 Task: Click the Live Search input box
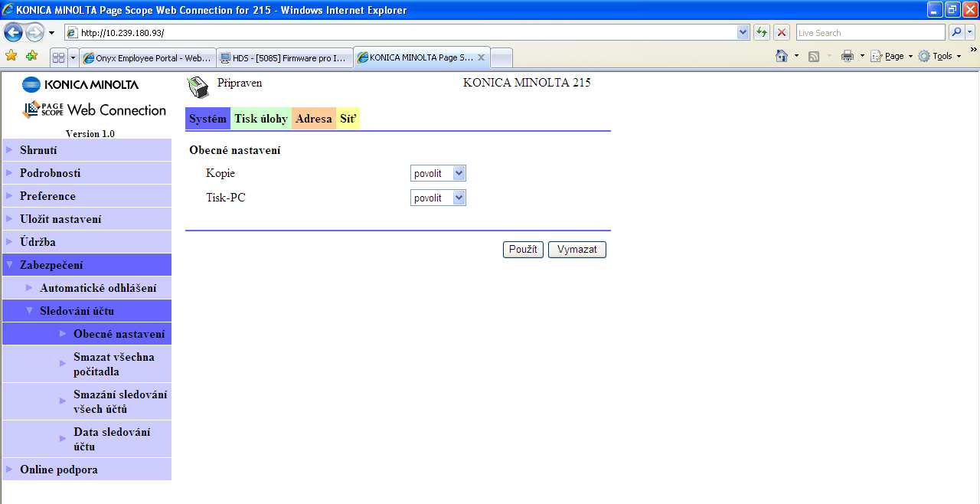[x=871, y=33]
